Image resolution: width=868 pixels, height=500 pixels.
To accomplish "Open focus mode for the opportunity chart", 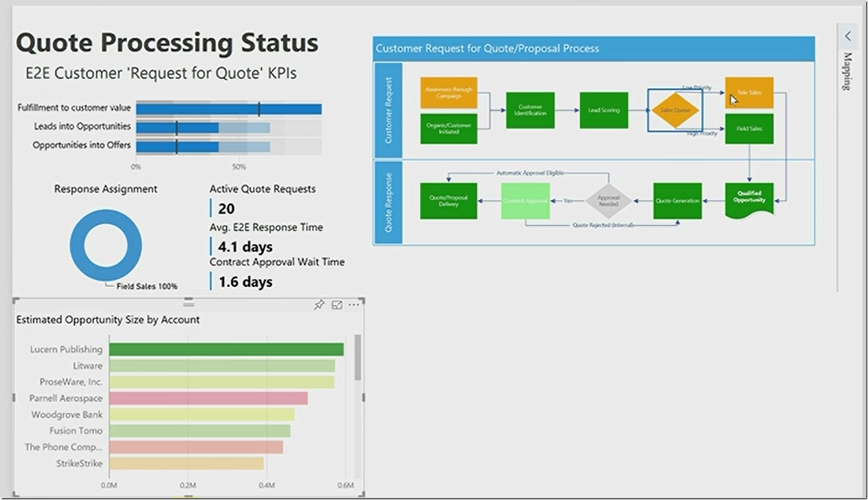I will click(337, 305).
